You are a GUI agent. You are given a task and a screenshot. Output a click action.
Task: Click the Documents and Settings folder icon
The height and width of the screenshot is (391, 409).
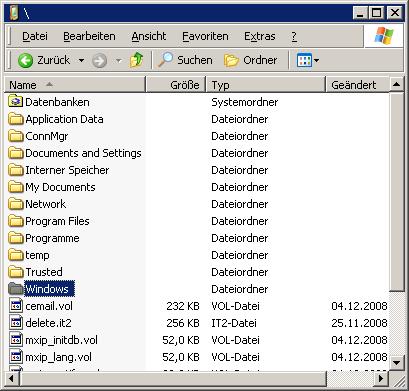[15, 153]
